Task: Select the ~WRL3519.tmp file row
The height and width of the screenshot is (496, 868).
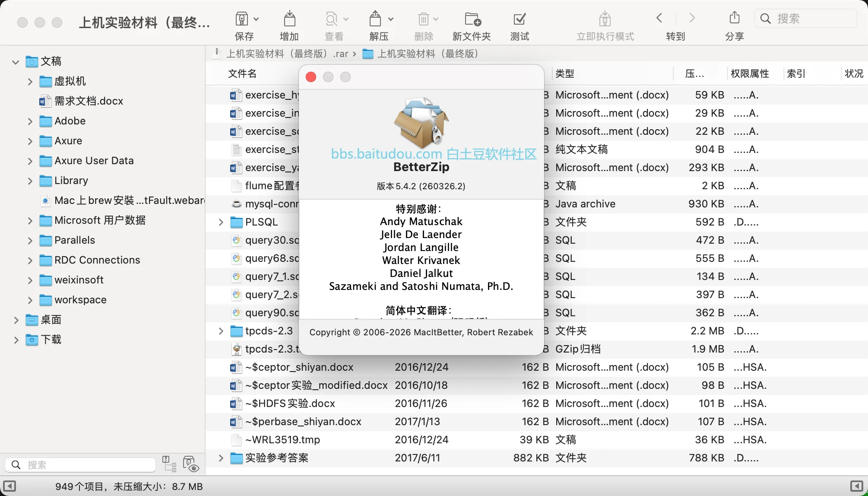Action: click(536, 440)
